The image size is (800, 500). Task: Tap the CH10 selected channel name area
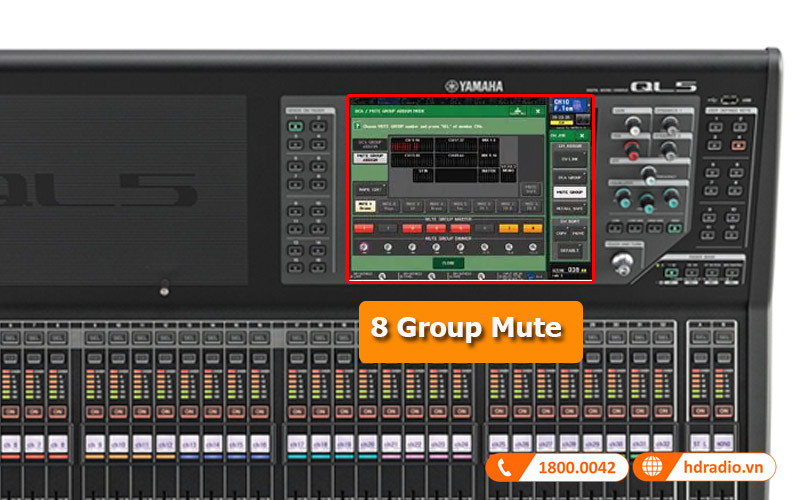[568, 105]
